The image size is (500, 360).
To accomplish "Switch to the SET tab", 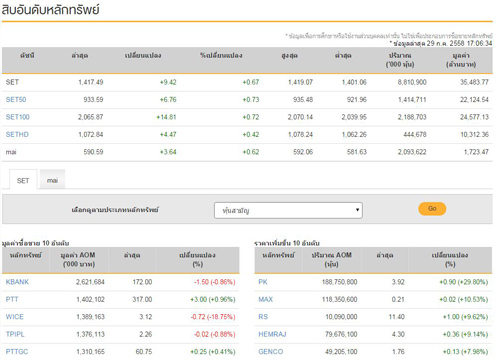I will coord(23,180).
